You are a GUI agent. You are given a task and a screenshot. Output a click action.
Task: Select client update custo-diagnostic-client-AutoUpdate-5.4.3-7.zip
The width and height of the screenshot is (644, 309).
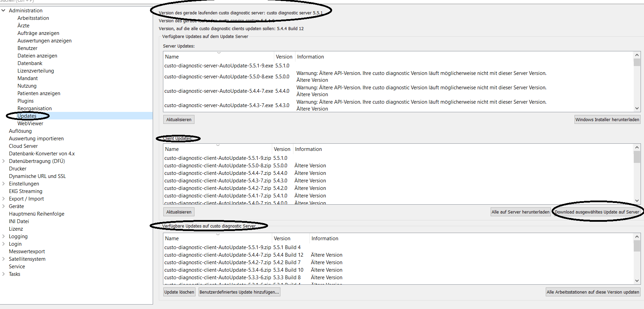[398, 181]
